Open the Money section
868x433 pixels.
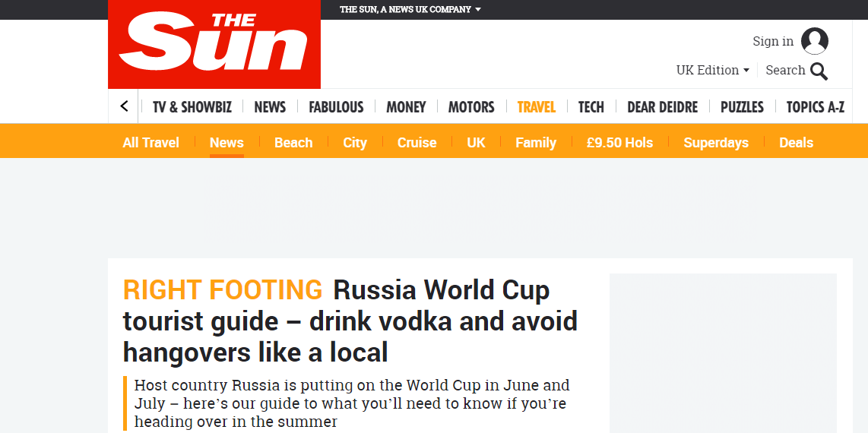[406, 107]
